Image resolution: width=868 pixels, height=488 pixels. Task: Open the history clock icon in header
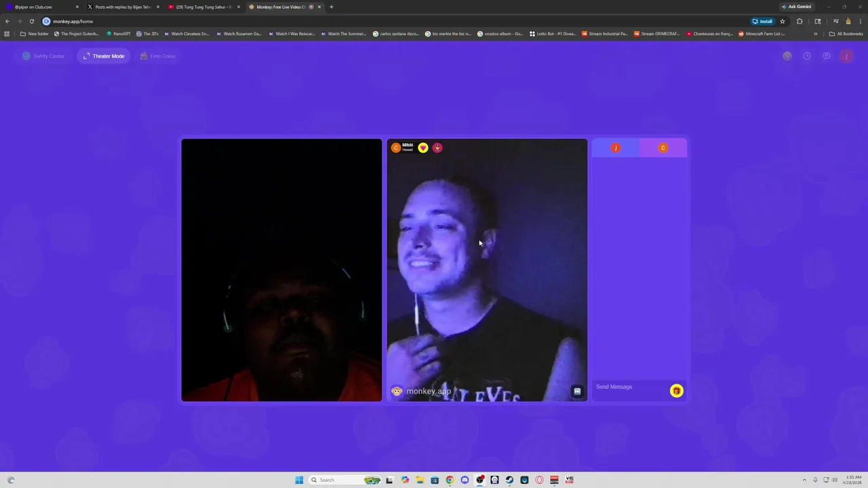pyautogui.click(x=807, y=56)
